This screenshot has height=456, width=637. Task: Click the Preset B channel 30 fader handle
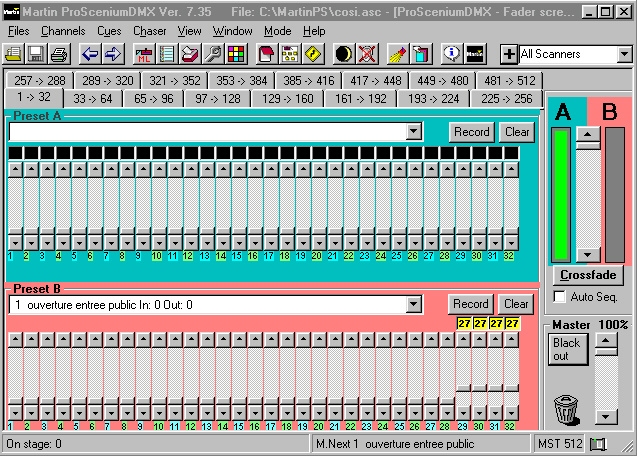coord(479,388)
